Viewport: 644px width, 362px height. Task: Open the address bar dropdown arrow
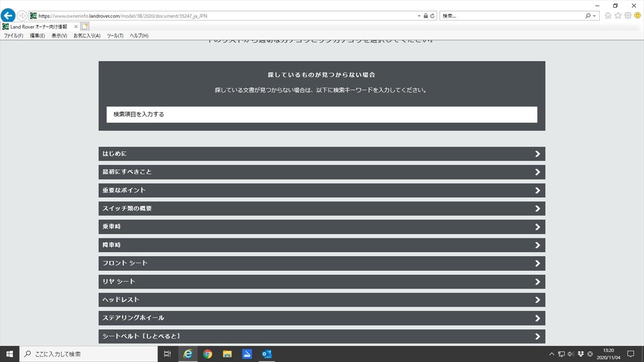coord(419,16)
